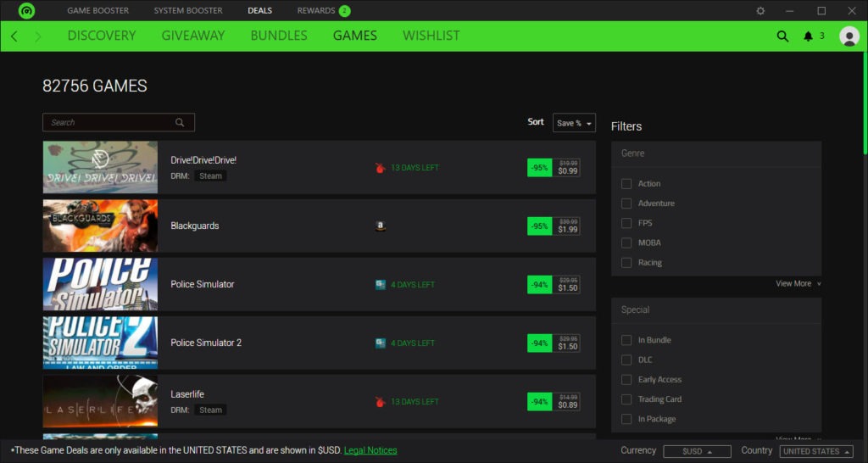The height and width of the screenshot is (463, 868).
Task: Go back with the left arrow
Action: tap(14, 36)
